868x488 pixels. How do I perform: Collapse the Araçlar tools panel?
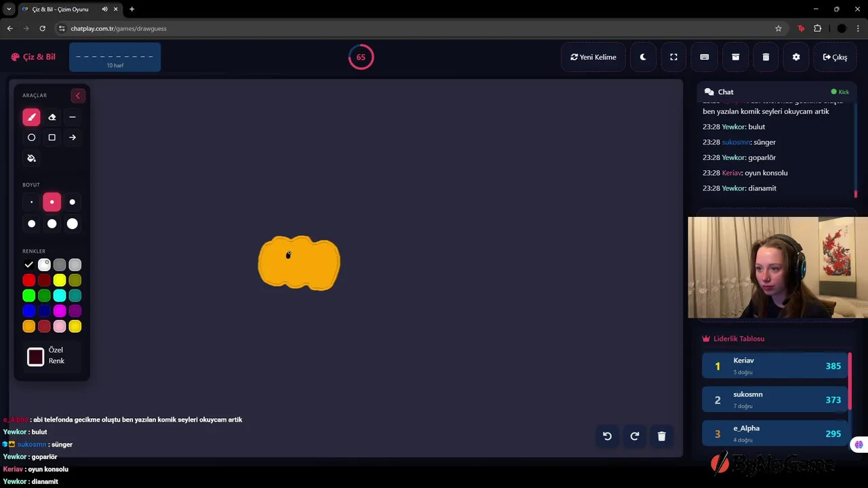point(78,96)
